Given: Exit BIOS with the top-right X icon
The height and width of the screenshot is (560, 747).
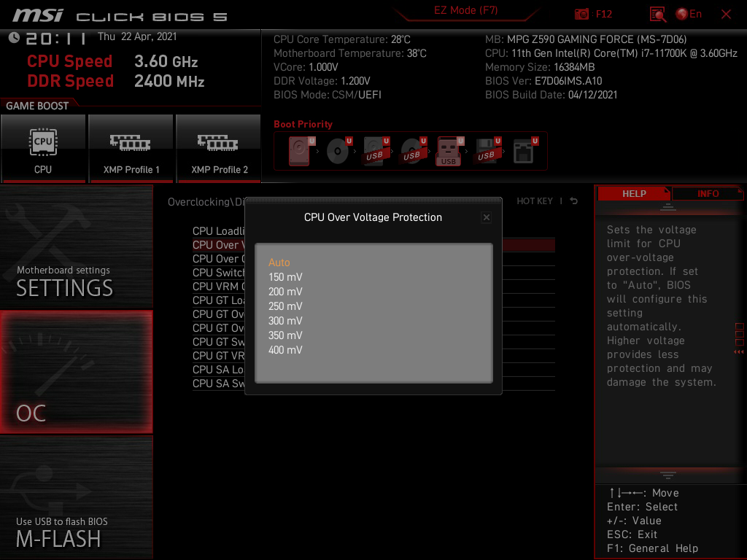Looking at the screenshot, I should click(x=726, y=15).
